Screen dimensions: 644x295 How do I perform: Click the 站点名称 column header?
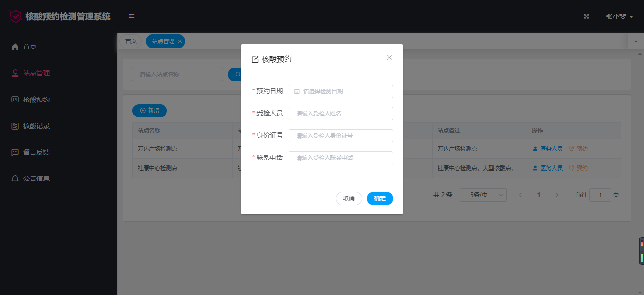(182, 131)
